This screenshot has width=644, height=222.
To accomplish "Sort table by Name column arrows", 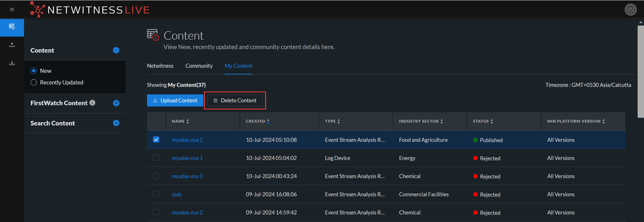I will click(188, 122).
